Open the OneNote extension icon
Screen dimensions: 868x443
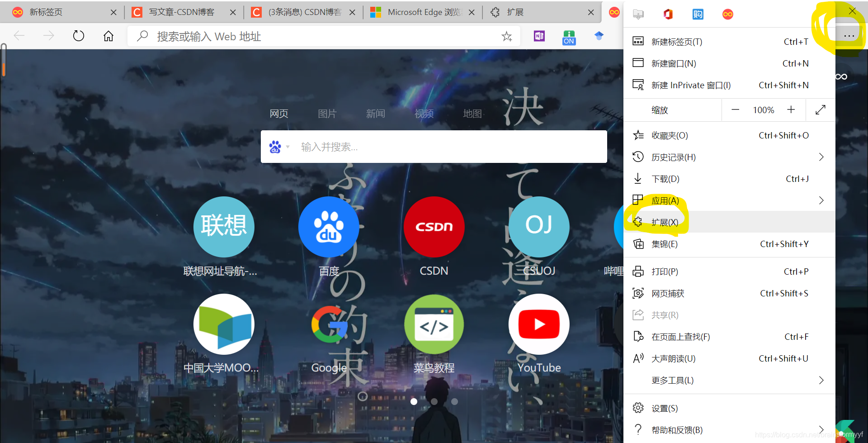pos(539,36)
